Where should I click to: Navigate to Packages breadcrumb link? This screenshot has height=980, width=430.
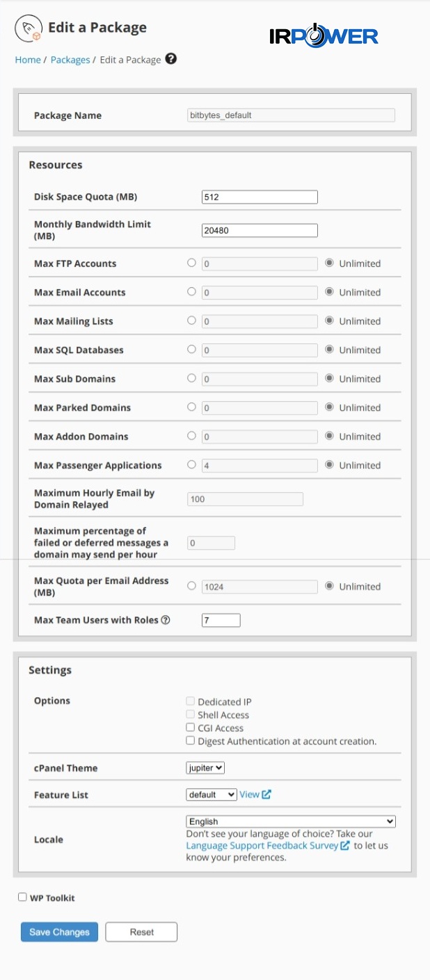tap(70, 60)
